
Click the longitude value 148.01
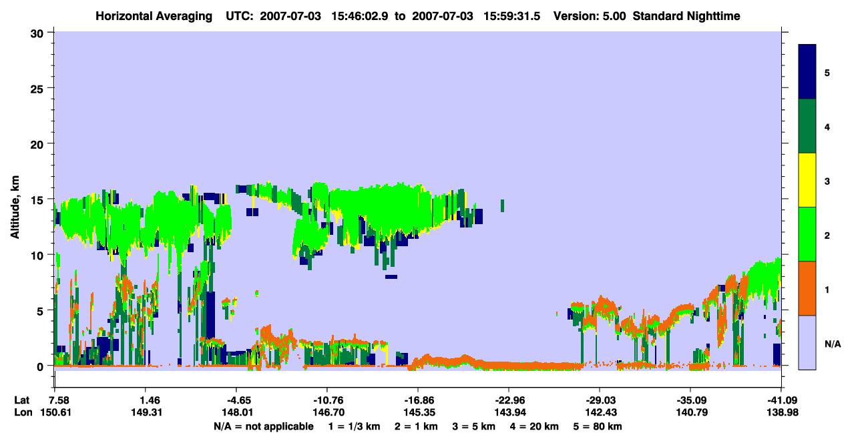(x=237, y=412)
